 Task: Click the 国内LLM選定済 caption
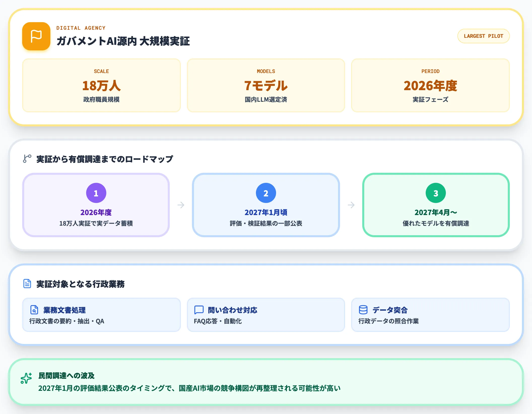[266, 99]
